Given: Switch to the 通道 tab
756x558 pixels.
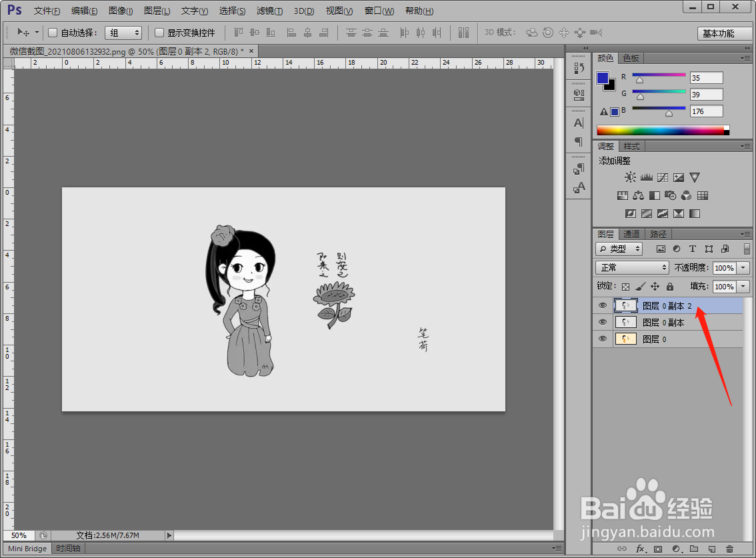Looking at the screenshot, I should point(631,234).
